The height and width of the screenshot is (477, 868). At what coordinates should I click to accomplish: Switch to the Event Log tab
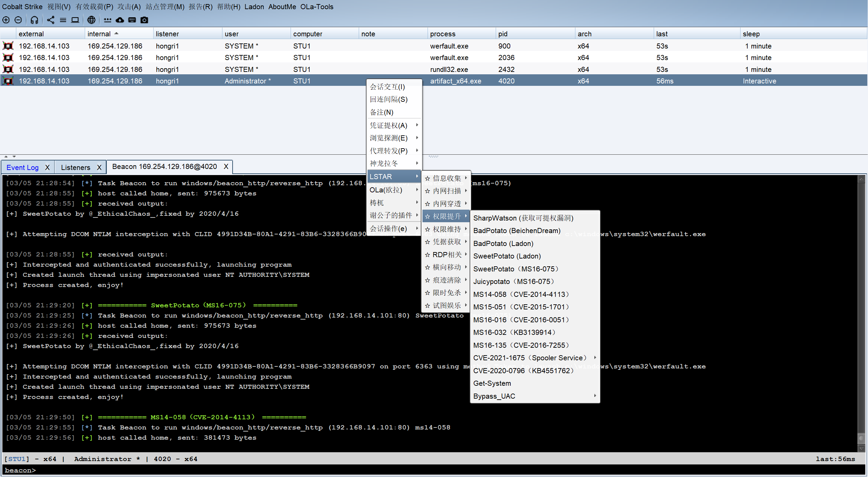[22, 167]
